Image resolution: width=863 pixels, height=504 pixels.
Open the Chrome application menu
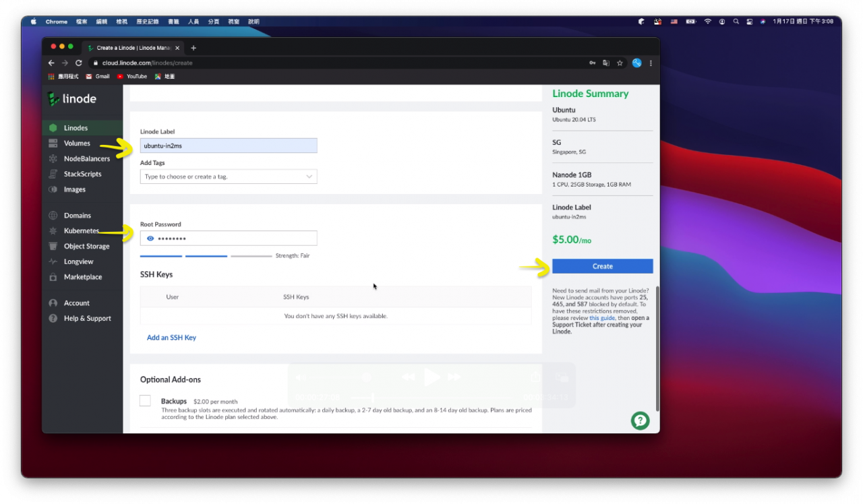[x=57, y=22]
